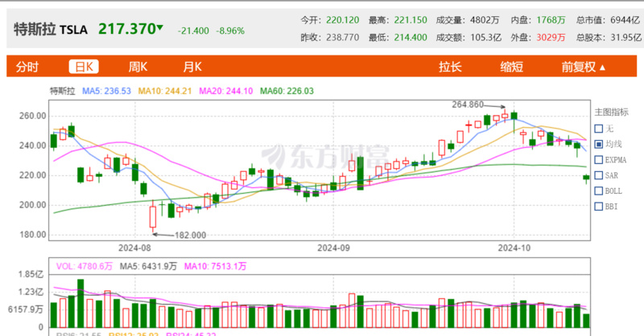This screenshot has width=644, height=336.
Task: Click the 缩短 shorten chart button
Action: click(x=512, y=67)
